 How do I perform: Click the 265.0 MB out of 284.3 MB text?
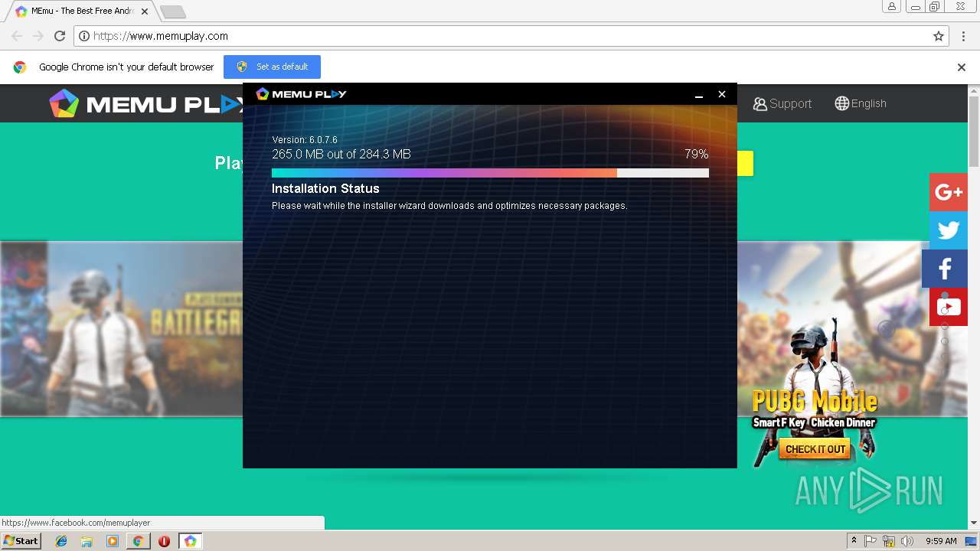tap(341, 154)
